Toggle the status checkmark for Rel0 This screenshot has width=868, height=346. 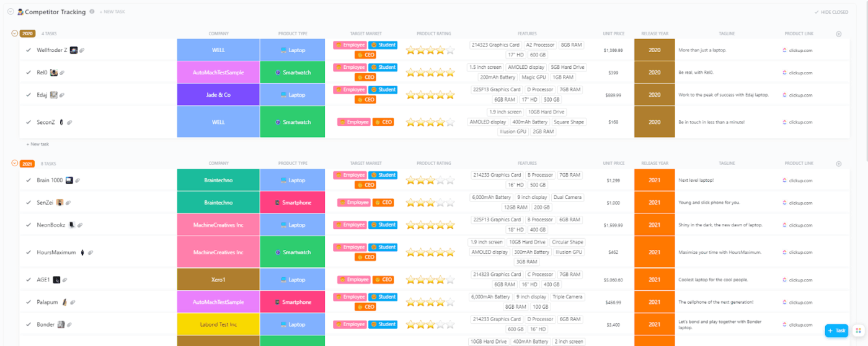point(29,73)
